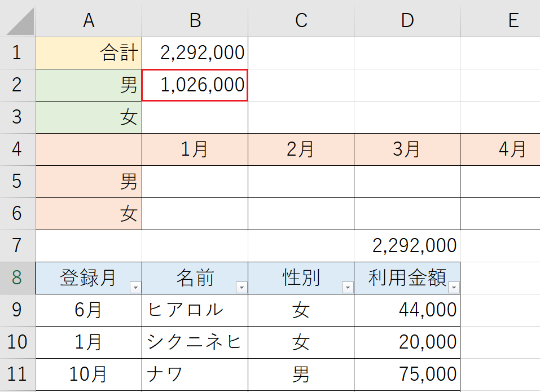Click the 性別 table header

tap(301, 278)
